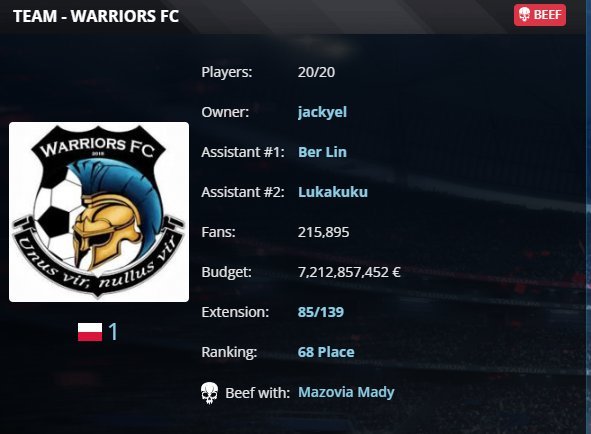Click the Assistant #1: label
This screenshot has width=591, height=434.
(243, 152)
